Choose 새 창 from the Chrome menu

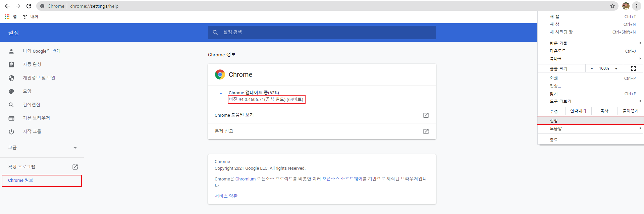click(591, 24)
